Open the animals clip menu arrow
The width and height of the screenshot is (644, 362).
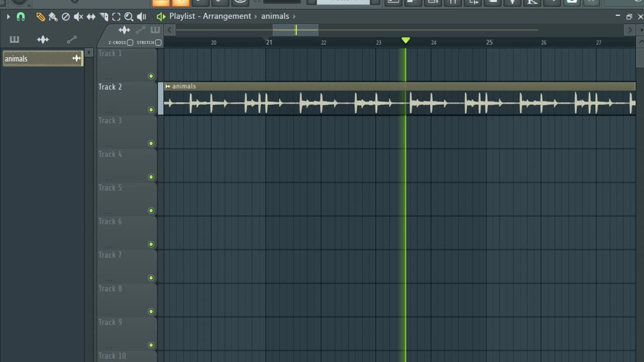tap(168, 86)
